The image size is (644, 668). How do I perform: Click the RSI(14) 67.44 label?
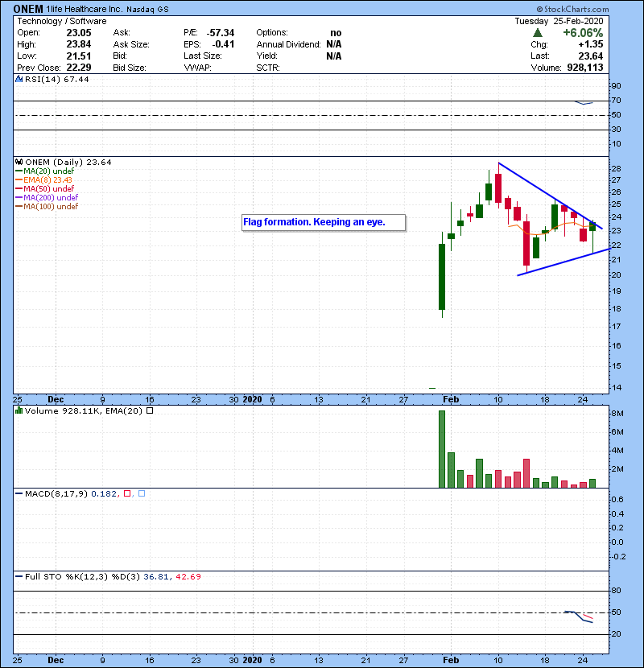(x=56, y=79)
